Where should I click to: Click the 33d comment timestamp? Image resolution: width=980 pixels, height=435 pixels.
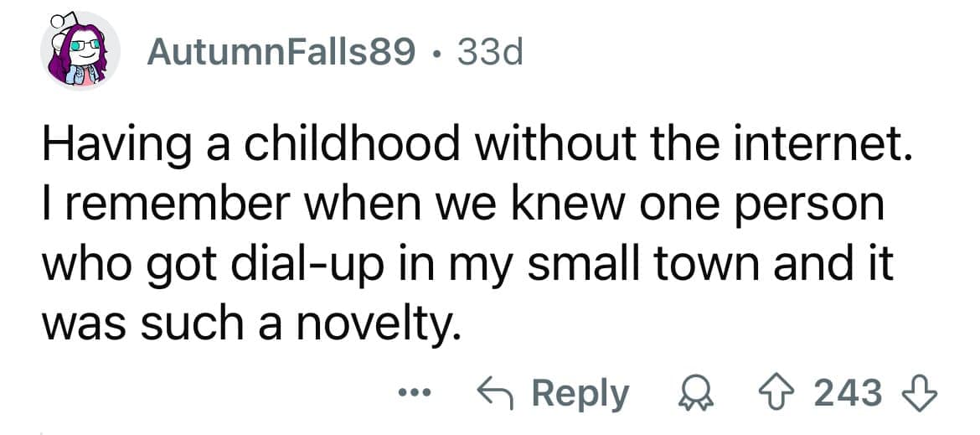tap(487, 54)
